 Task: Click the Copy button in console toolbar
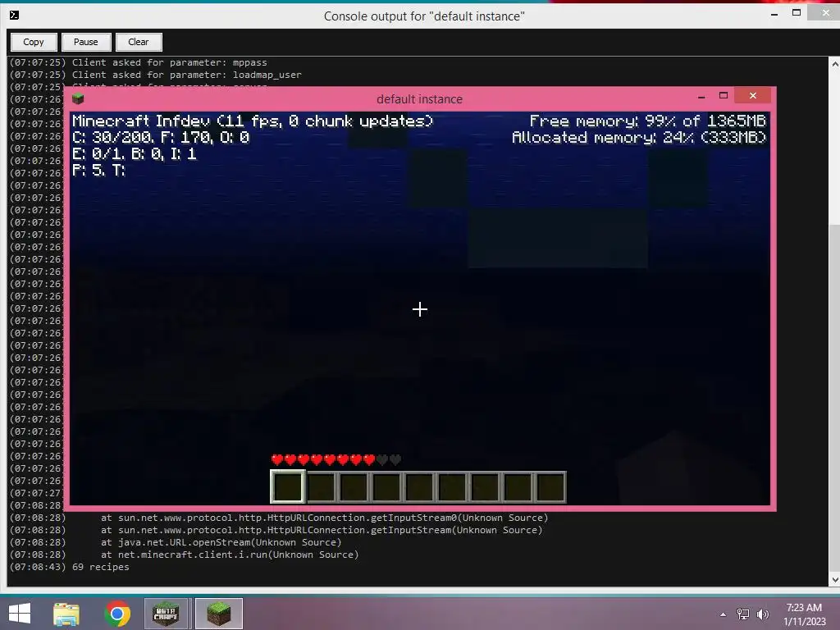[x=33, y=42]
